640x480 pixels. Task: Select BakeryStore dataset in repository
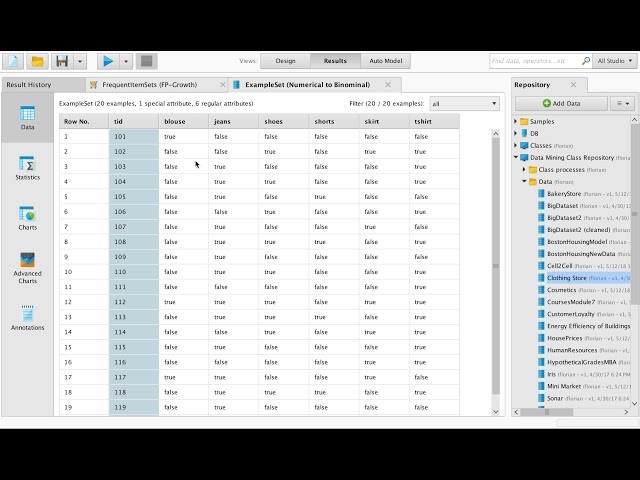point(583,193)
